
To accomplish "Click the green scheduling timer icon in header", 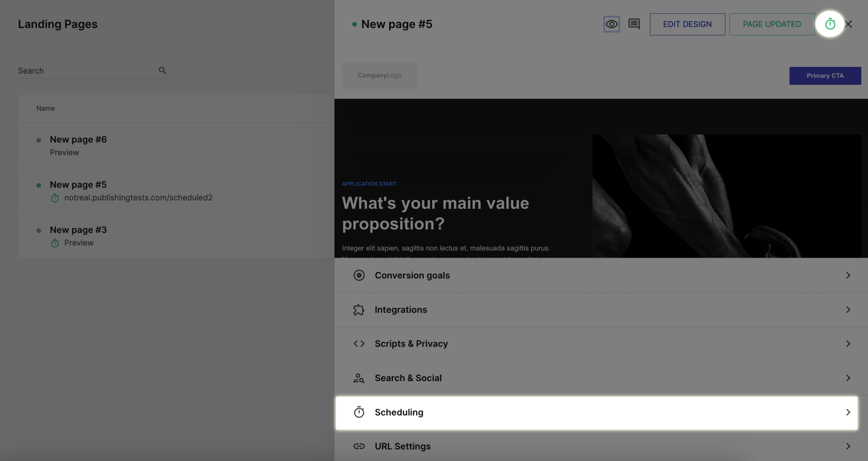I will pos(830,24).
